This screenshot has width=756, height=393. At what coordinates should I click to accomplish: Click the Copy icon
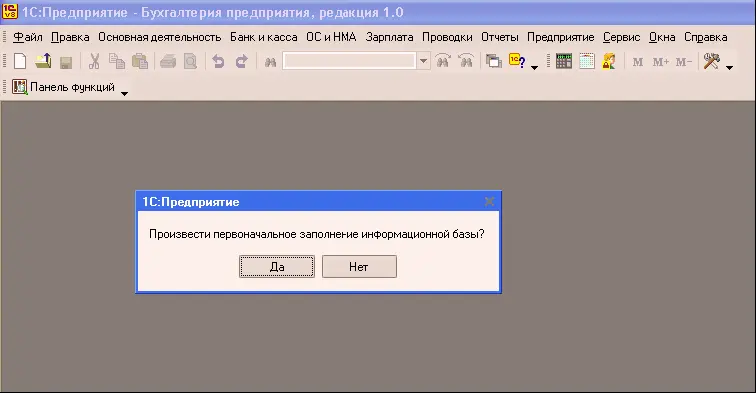(117, 61)
